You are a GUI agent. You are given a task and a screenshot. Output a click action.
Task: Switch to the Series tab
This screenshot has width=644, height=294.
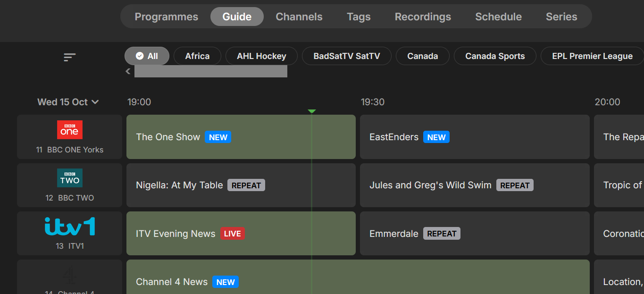coord(561,17)
